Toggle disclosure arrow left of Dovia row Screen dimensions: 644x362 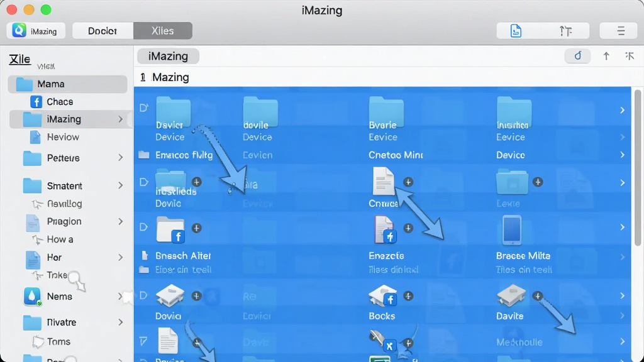(x=143, y=295)
